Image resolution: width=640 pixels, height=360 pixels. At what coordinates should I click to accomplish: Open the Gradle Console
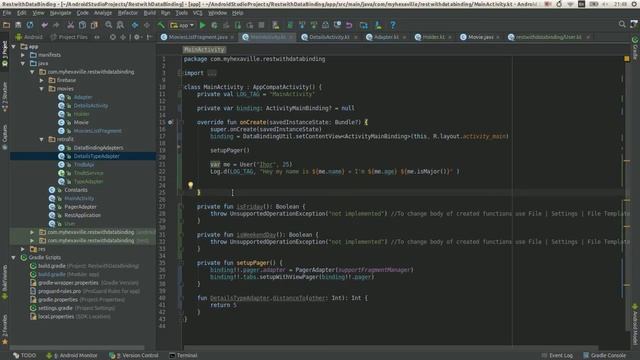coord(604,356)
